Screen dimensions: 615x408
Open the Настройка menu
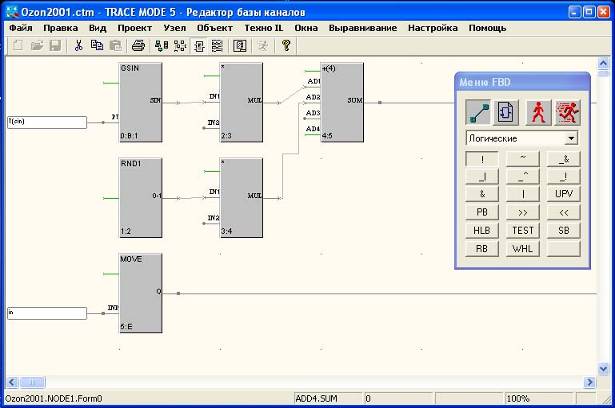(433, 28)
